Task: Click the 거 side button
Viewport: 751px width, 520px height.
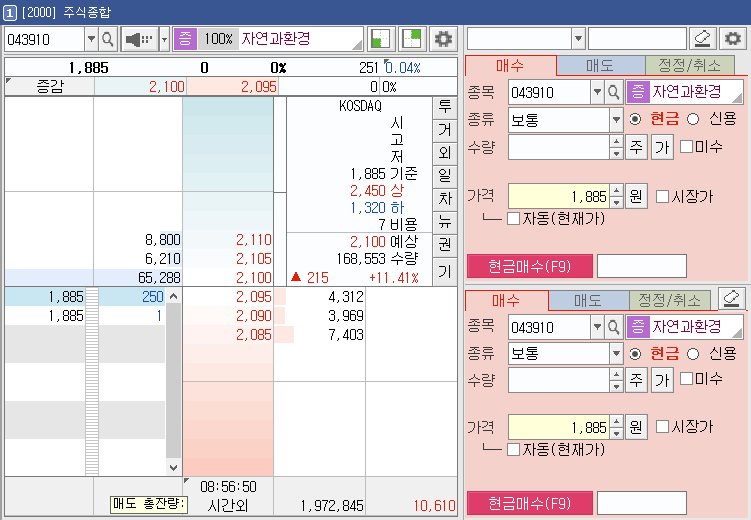Action: [x=444, y=130]
